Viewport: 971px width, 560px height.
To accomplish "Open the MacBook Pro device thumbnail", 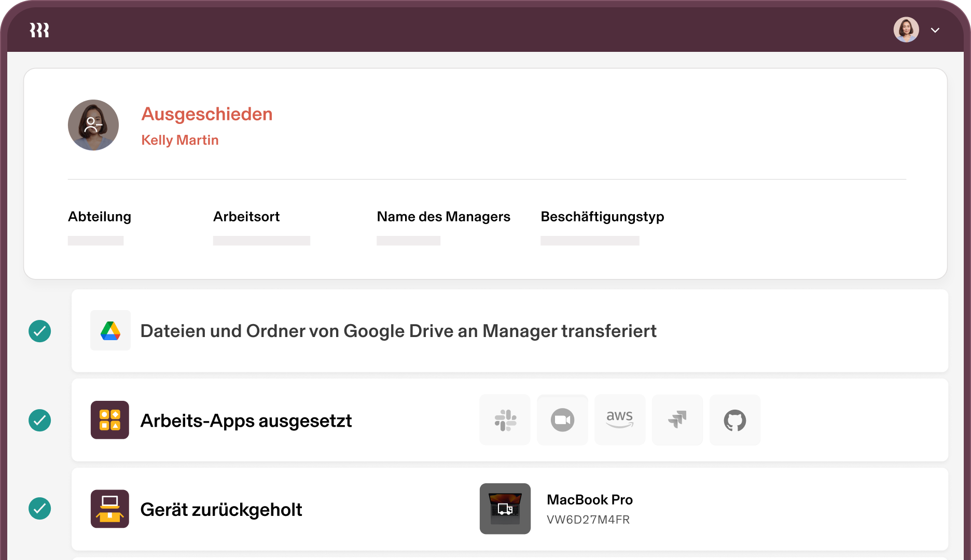I will pyautogui.click(x=505, y=509).
